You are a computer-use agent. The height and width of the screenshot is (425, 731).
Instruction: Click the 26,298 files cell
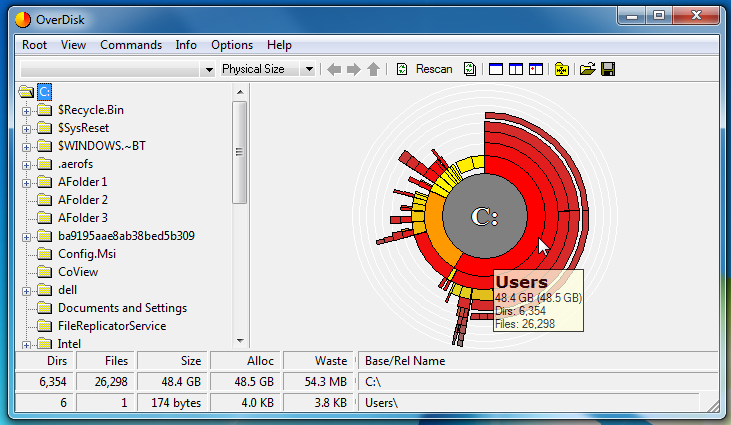coord(105,382)
